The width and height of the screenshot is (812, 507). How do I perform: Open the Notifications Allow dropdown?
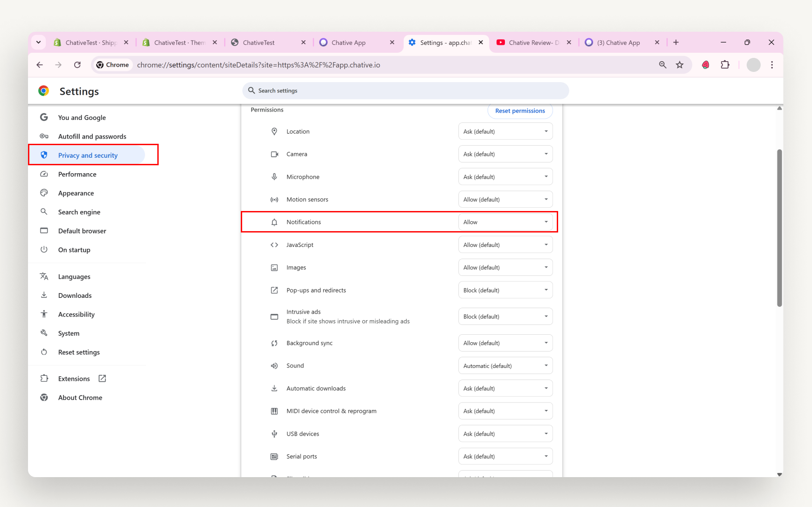point(505,222)
